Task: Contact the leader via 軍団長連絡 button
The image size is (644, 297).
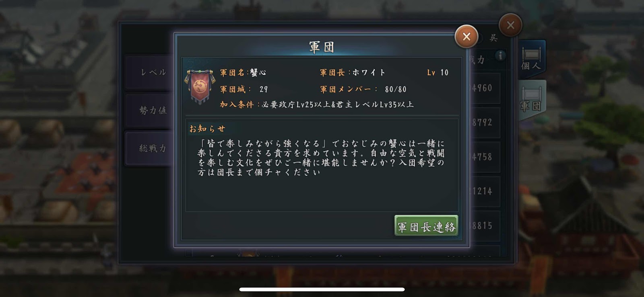Action: tap(426, 227)
